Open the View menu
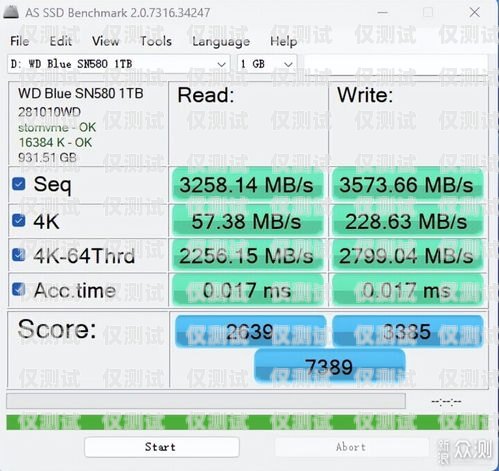Screen dimensions: 499x471 (106, 41)
